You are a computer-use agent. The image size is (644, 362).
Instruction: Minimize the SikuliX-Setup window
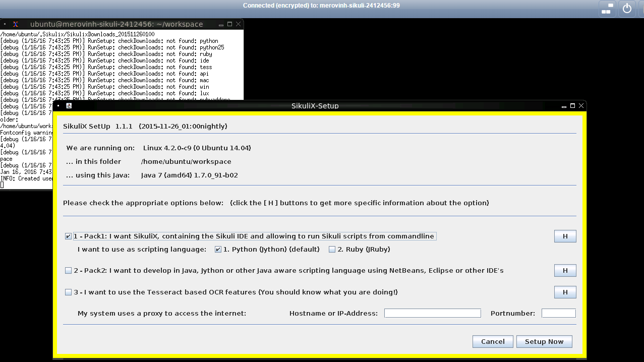coord(564,106)
